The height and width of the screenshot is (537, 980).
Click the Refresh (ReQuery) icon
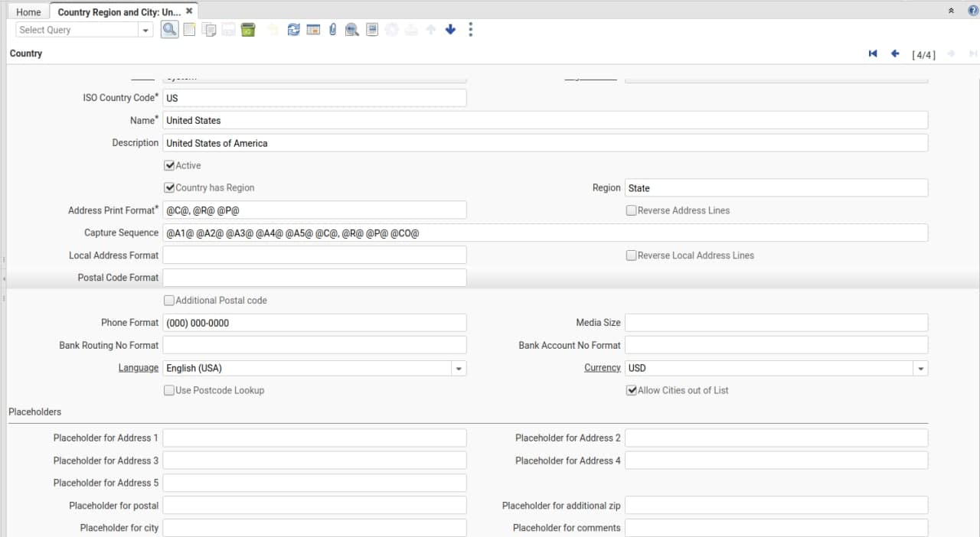[x=293, y=30]
